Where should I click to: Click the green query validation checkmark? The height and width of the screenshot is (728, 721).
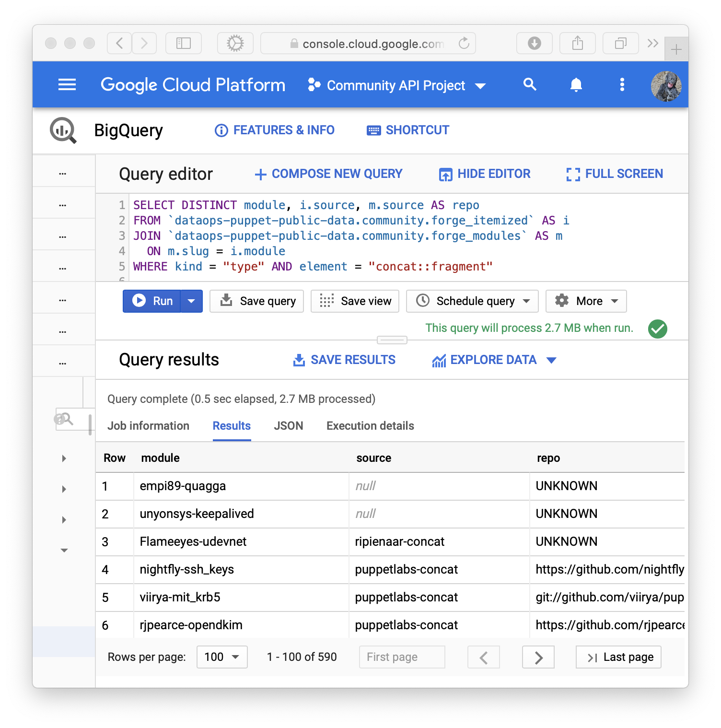coord(658,329)
